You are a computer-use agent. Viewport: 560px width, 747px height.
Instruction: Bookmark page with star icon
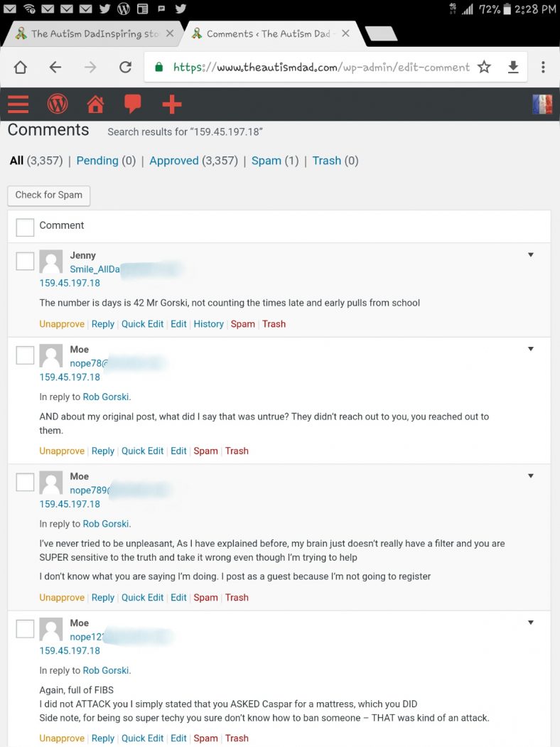click(x=484, y=68)
